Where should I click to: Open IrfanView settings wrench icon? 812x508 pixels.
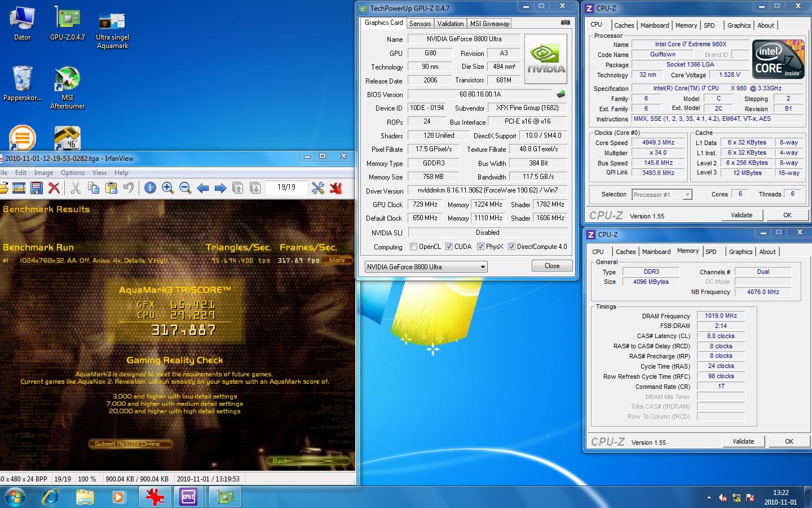(x=318, y=188)
